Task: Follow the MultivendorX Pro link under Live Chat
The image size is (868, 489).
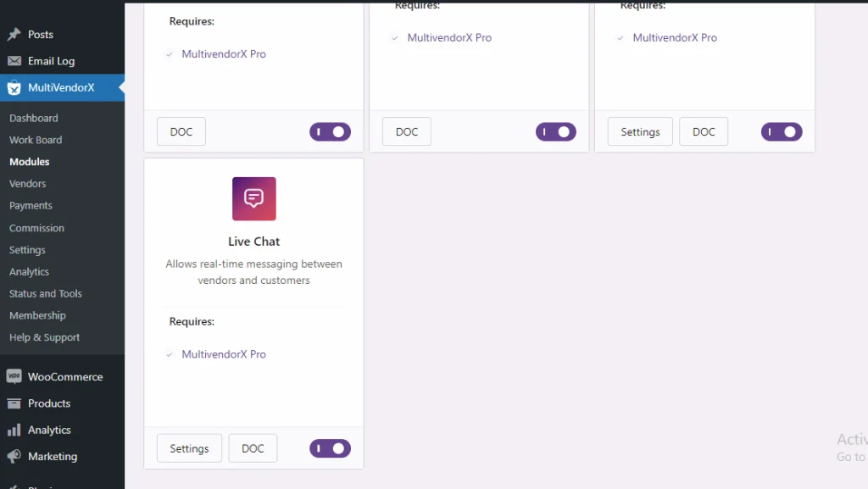Action: pyautogui.click(x=224, y=354)
